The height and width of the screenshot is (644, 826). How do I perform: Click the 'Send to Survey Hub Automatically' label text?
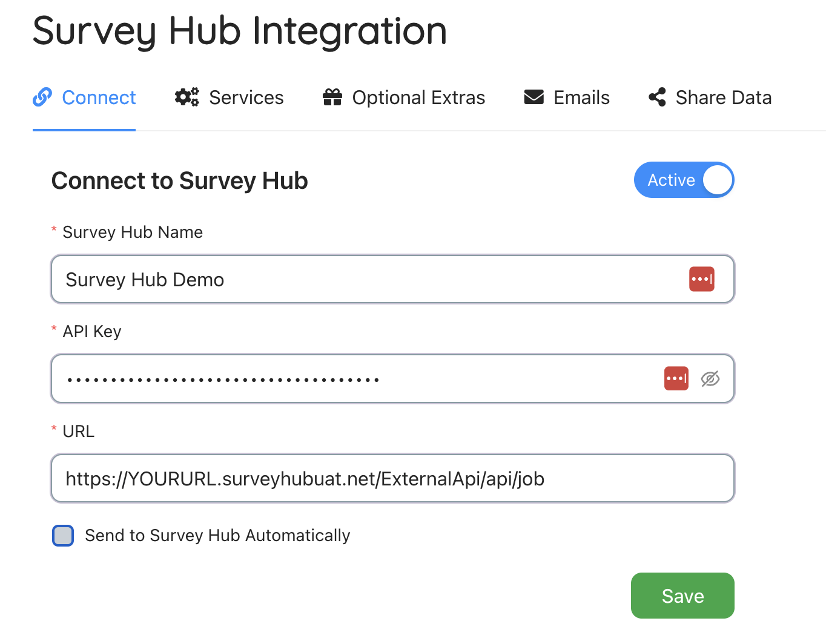[x=217, y=536]
